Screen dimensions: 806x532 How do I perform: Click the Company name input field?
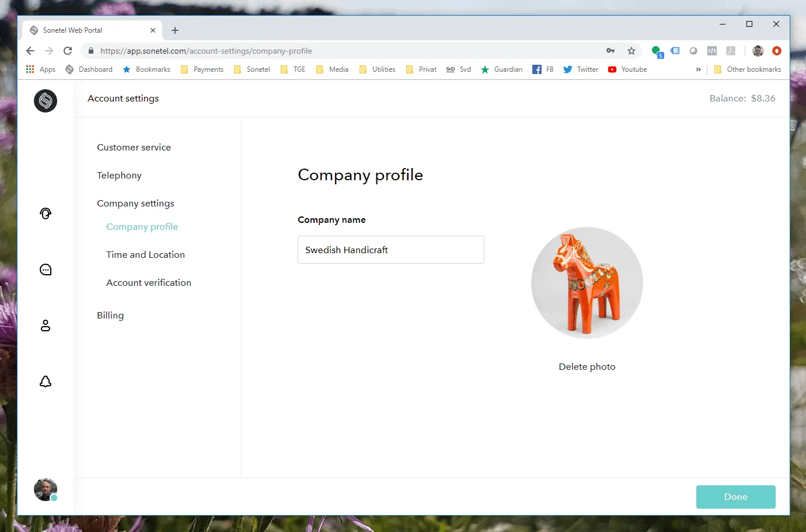click(x=390, y=250)
